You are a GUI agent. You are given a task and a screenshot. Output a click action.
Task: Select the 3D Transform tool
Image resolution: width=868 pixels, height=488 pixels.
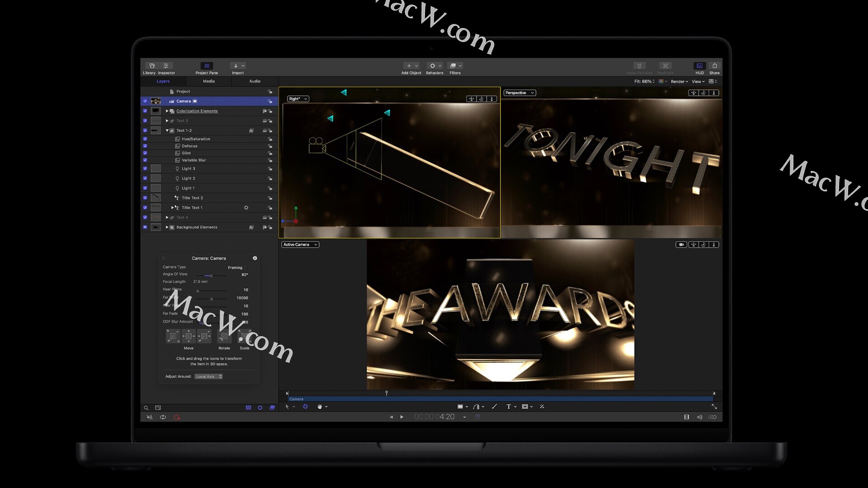[x=305, y=407]
